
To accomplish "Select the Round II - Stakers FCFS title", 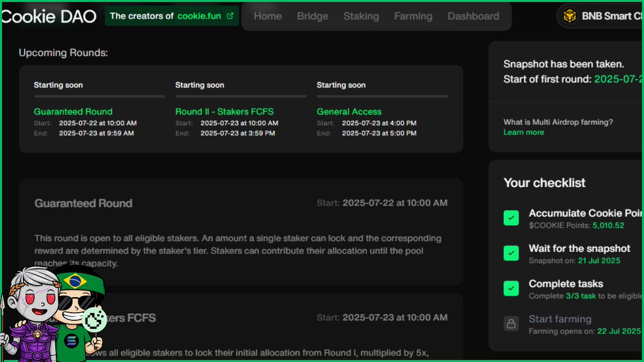I will pyautogui.click(x=224, y=112).
